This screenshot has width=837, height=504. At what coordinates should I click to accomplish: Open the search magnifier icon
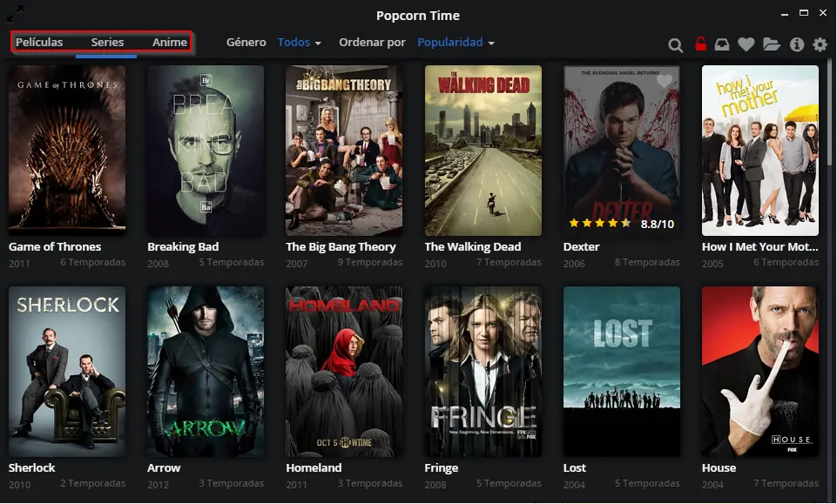(x=675, y=44)
